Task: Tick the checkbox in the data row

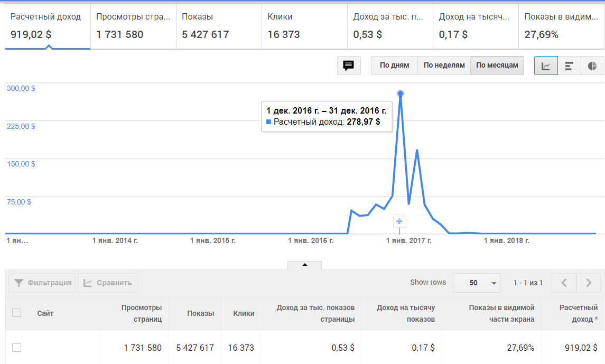Action: (x=16, y=348)
